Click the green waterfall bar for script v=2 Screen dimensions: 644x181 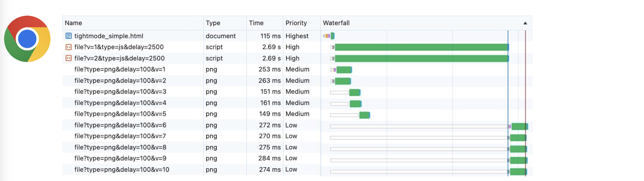point(422,59)
